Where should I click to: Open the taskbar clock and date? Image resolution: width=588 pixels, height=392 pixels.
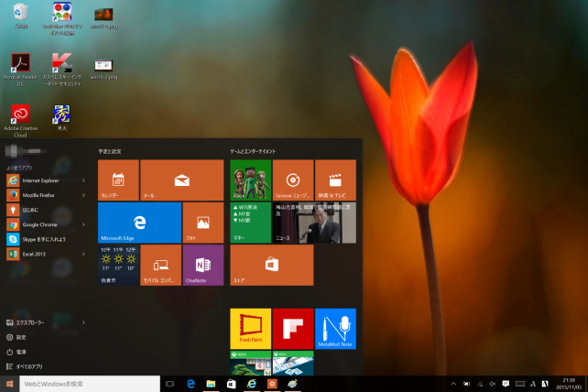point(569,384)
